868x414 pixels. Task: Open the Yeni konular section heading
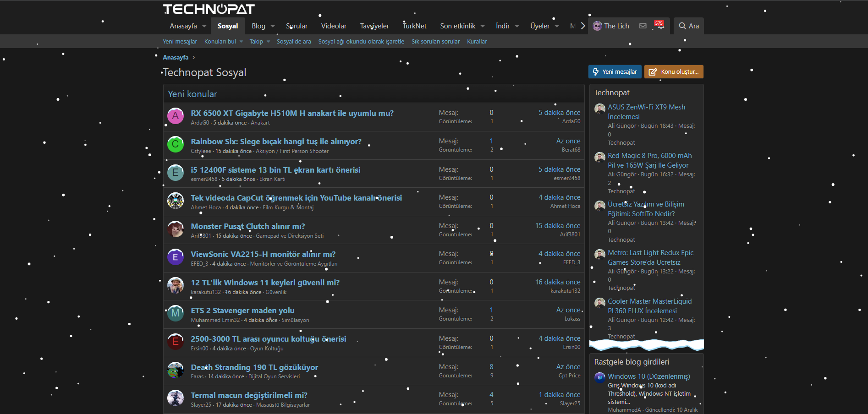(x=192, y=94)
